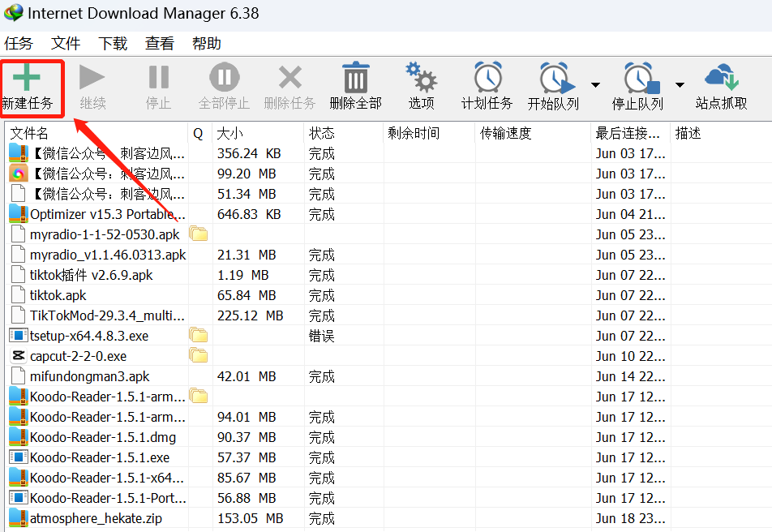Sort by the 传输速度 column header
Screen dimensions: 772x532
(x=533, y=133)
